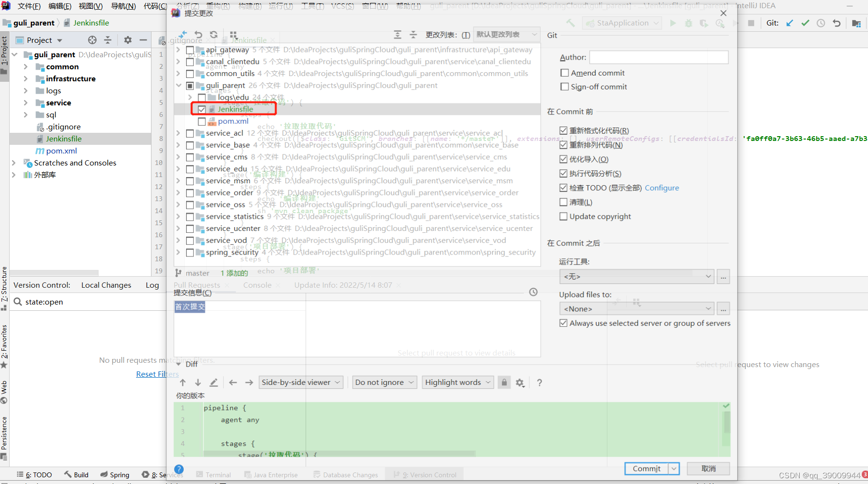This screenshot has width=868, height=484.
Task: Collapse guli_parent node in commit tree
Action: point(179,86)
